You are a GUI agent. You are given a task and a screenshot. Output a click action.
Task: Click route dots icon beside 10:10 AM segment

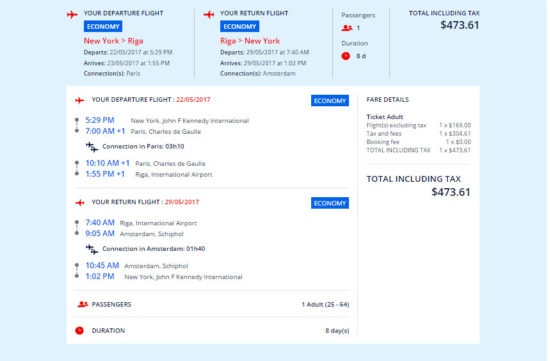[x=77, y=168]
